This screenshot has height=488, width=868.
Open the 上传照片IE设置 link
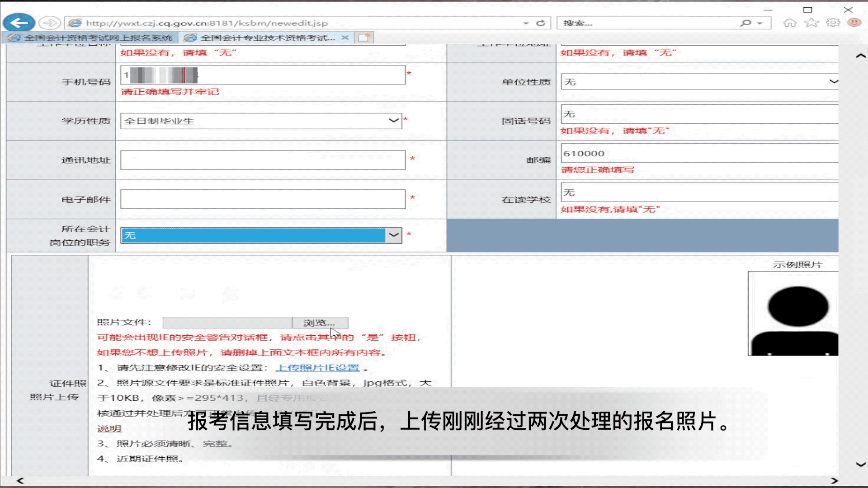click(x=317, y=368)
